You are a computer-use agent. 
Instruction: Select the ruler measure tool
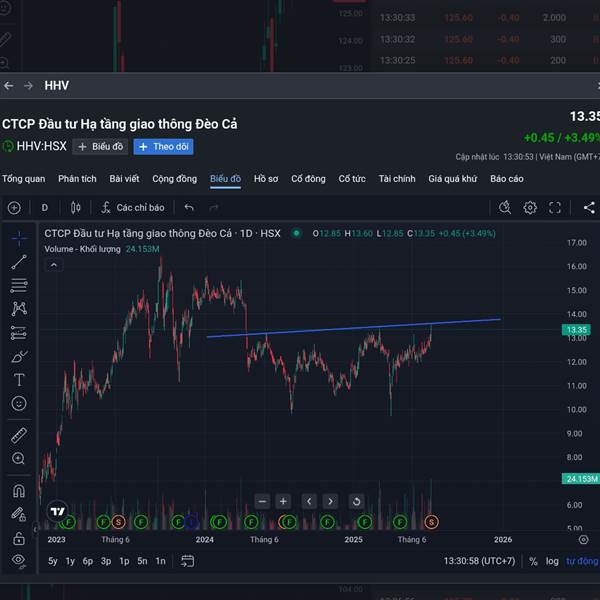coord(19,435)
